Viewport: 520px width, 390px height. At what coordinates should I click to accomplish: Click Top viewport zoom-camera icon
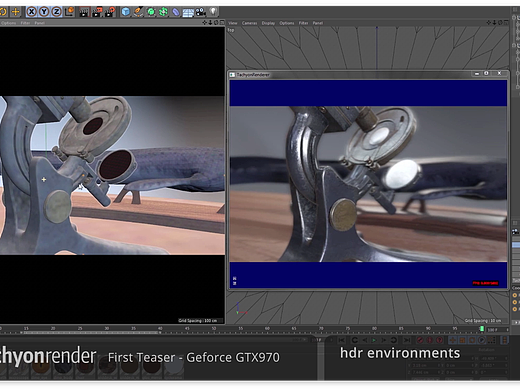click(x=494, y=23)
